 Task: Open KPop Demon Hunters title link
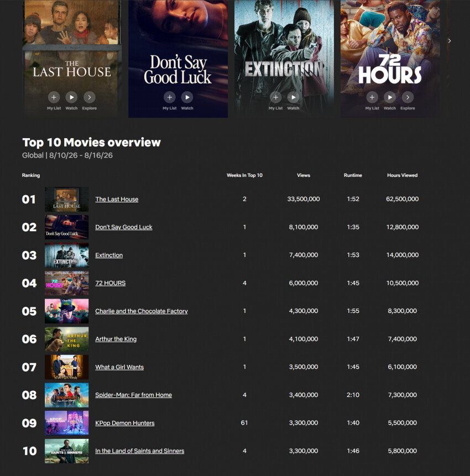pos(124,423)
